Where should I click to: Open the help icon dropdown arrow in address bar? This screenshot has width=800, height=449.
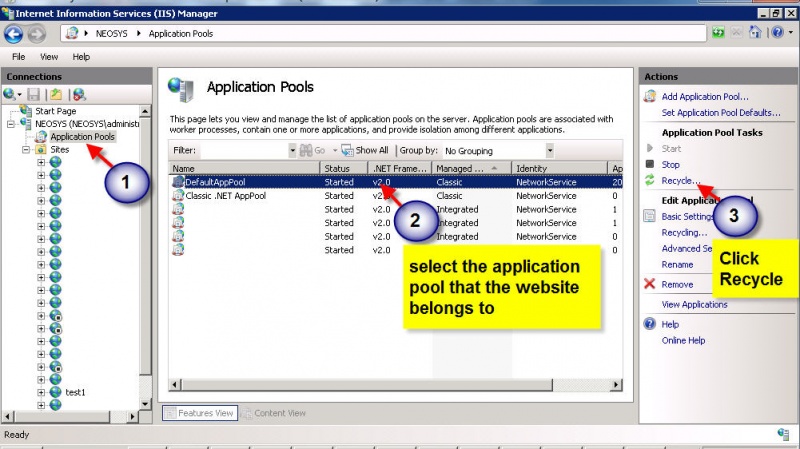click(x=791, y=32)
